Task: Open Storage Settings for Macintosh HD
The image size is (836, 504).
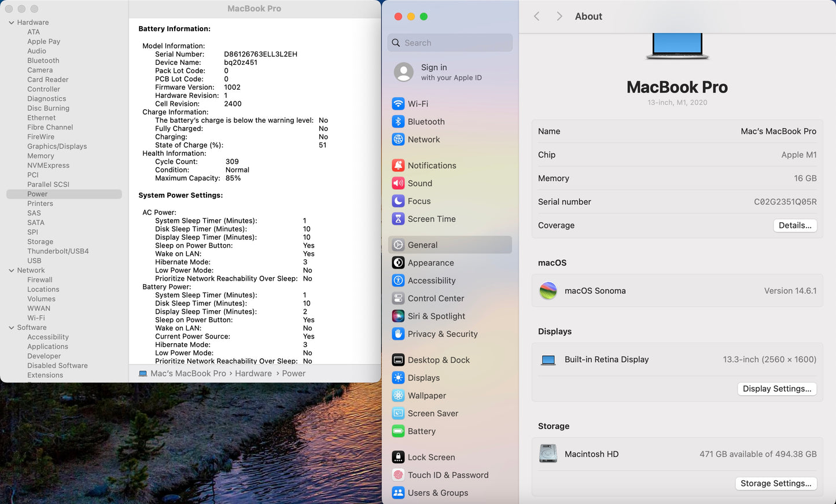Action: (776, 483)
